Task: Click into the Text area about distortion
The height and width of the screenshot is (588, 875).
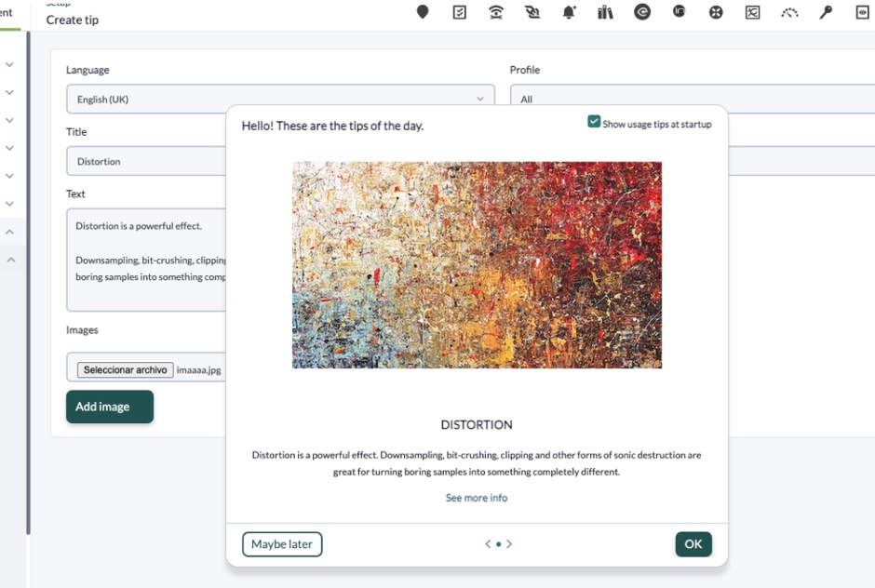Action: pyautogui.click(x=146, y=260)
